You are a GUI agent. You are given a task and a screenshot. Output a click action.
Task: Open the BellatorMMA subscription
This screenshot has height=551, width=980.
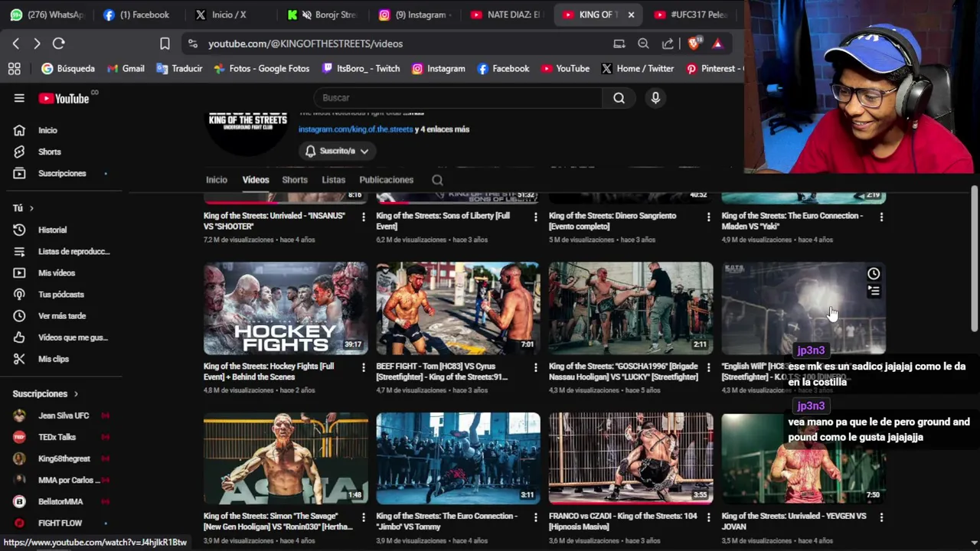click(x=61, y=501)
